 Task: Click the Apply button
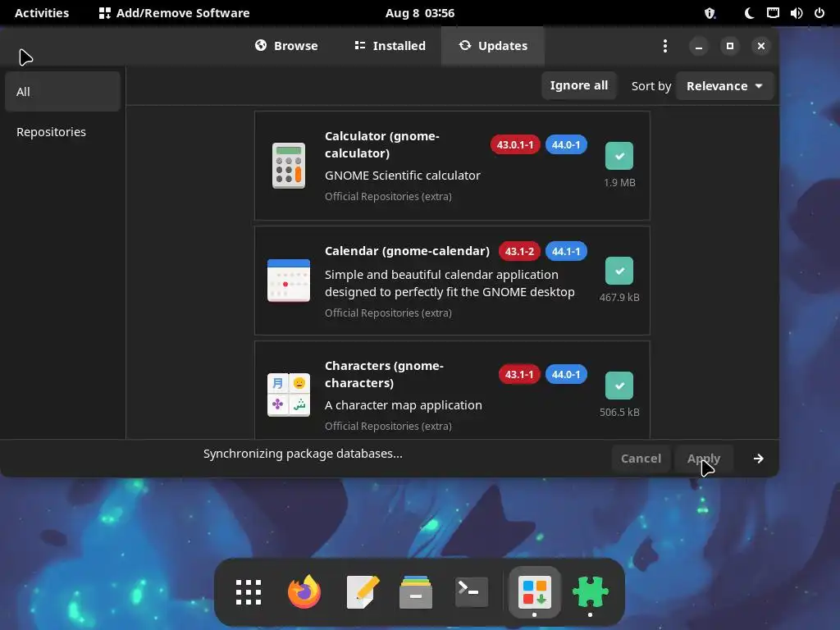(703, 459)
